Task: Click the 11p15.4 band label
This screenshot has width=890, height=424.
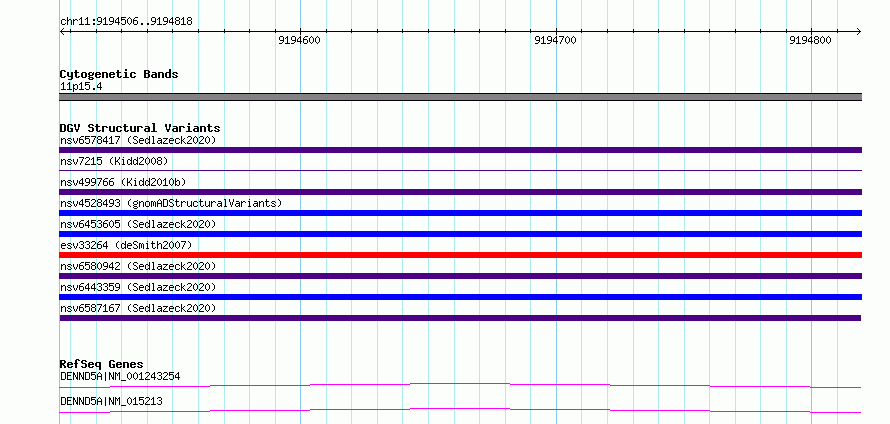Action: click(81, 87)
